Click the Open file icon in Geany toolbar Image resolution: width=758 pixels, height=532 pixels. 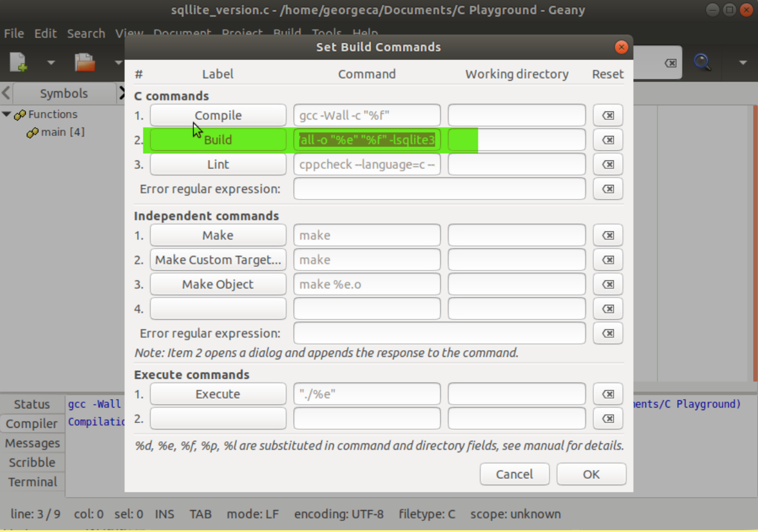pyautogui.click(x=84, y=62)
